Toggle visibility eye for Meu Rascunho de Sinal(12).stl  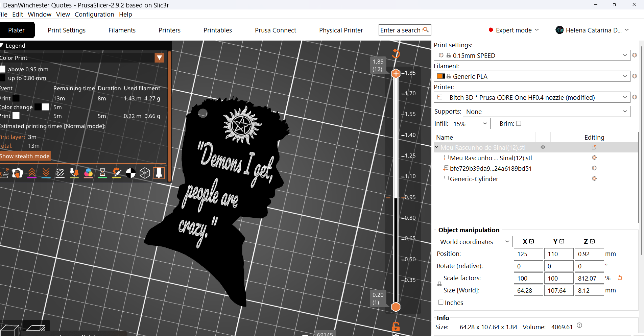click(543, 147)
